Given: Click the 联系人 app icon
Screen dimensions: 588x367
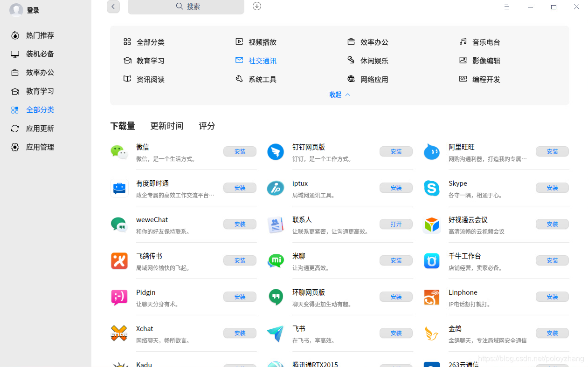Looking at the screenshot, I should [276, 224].
